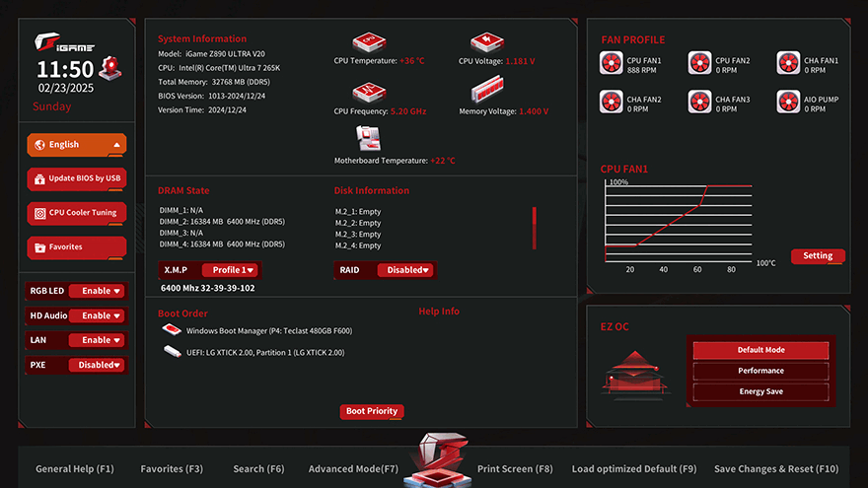Select Save Changes & Reset (F10)
This screenshot has height=488, width=868.
(x=776, y=469)
